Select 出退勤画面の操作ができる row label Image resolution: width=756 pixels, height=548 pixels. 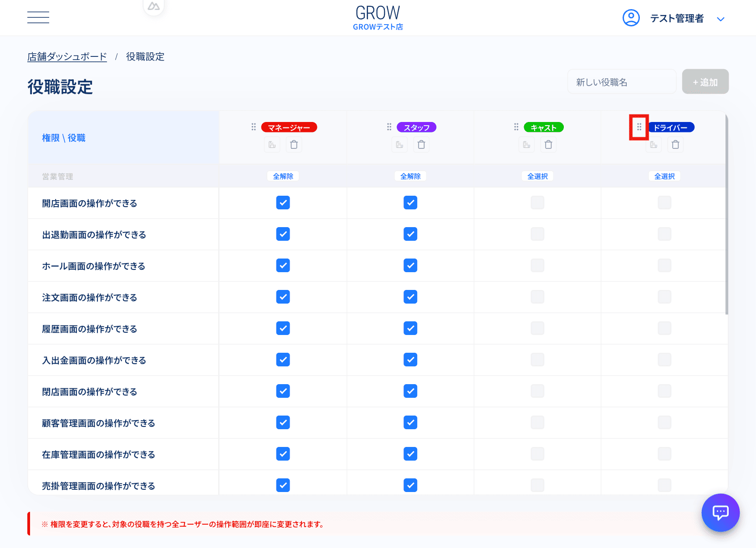point(94,235)
